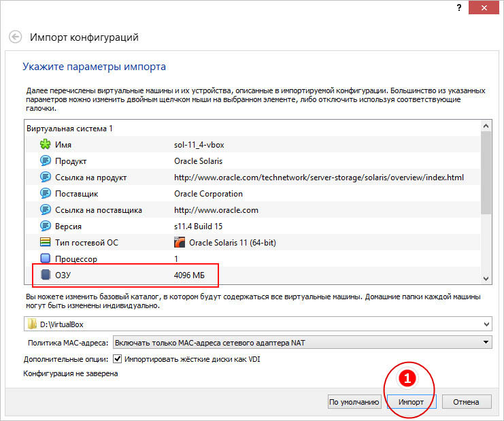This screenshot has width=504, height=421.
Task: Click the speech bubble icon beside Продукт
Action: click(x=46, y=161)
